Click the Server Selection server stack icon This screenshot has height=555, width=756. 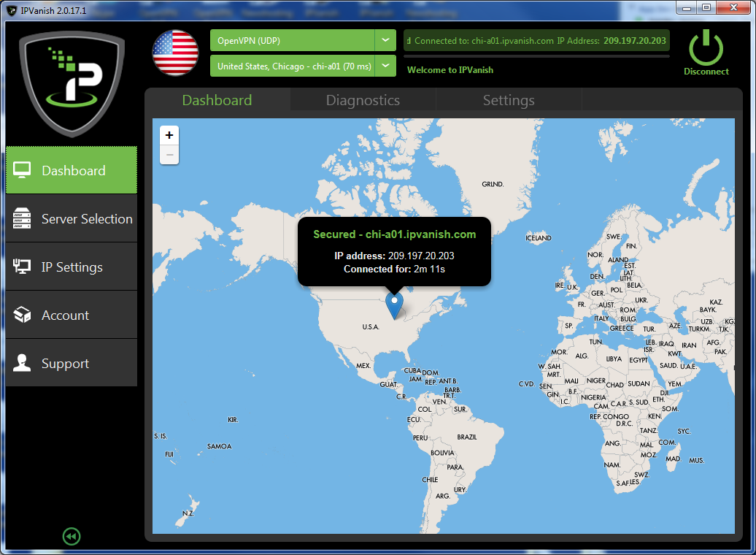(x=22, y=218)
